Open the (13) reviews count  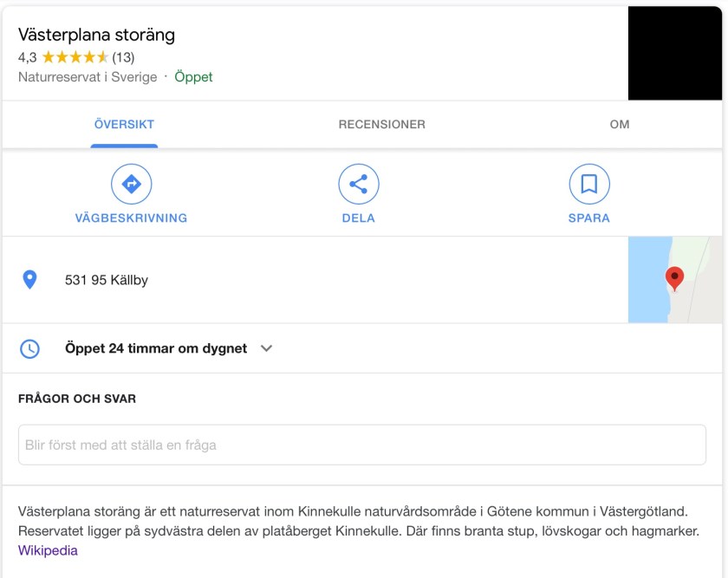point(123,57)
